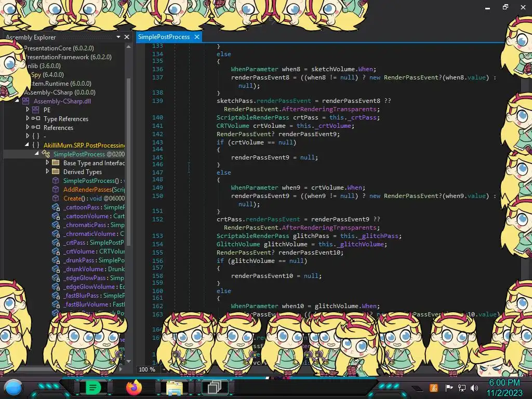
Task: Click the field icon beside _edgeGlowVolume
Action: 56,286
